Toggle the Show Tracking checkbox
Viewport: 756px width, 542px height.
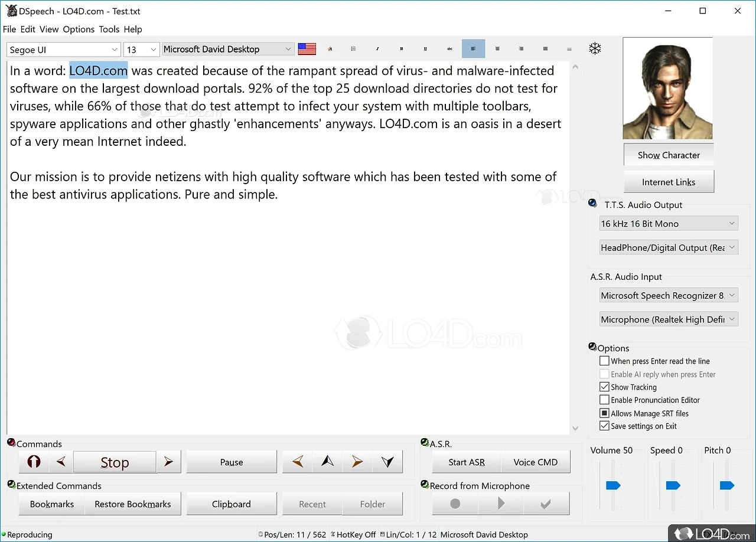604,387
